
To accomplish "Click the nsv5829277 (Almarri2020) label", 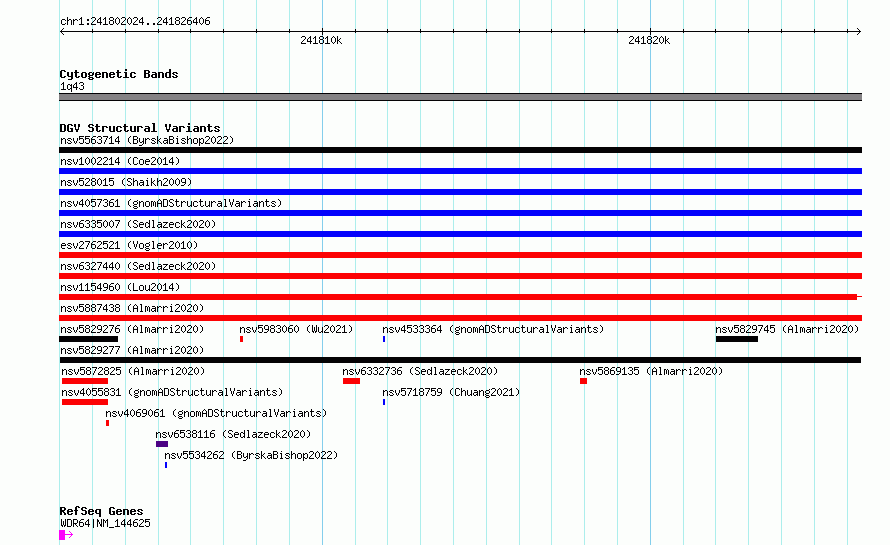I will [x=132, y=350].
